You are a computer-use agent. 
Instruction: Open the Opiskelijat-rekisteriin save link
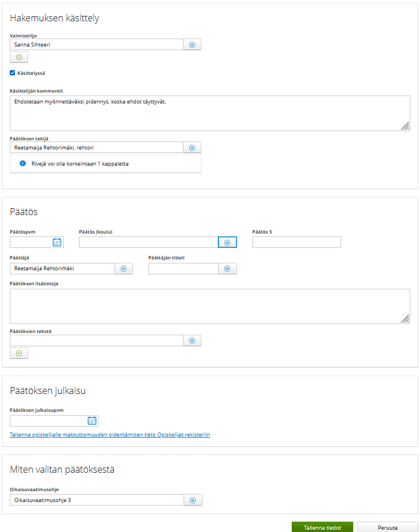110,435
